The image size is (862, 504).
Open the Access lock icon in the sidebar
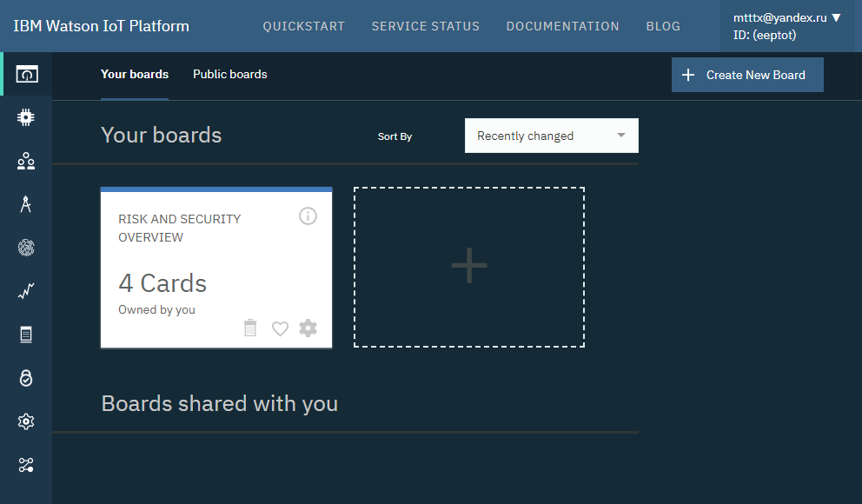pos(26,378)
